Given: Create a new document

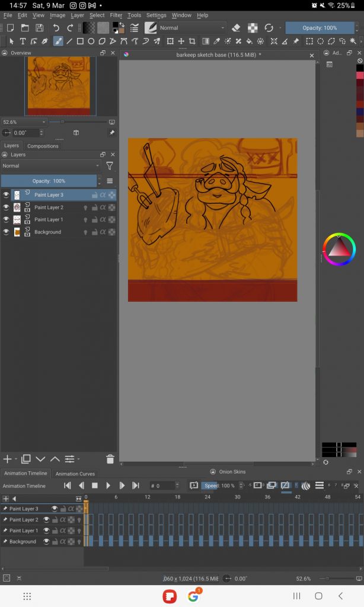Looking at the screenshot, I should [11, 27].
